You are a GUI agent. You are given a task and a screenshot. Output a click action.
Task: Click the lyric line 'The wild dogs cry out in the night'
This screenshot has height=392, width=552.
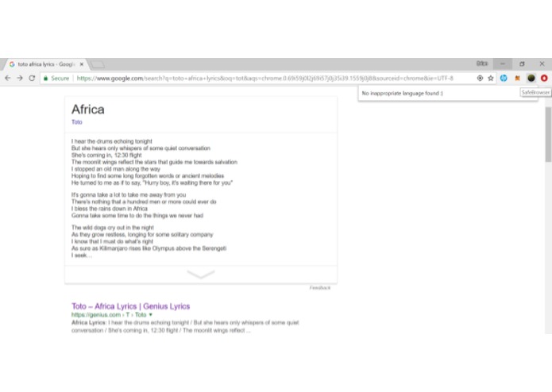pyautogui.click(x=113, y=228)
